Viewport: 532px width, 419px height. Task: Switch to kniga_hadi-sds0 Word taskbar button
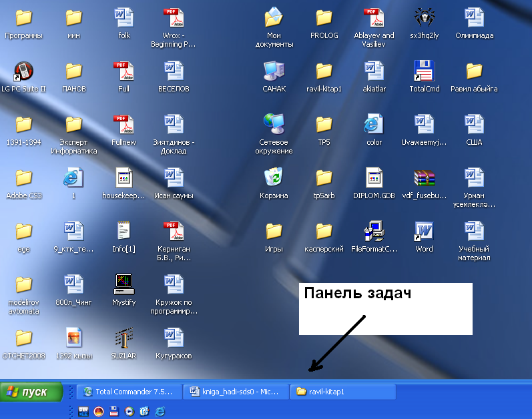coord(236,392)
